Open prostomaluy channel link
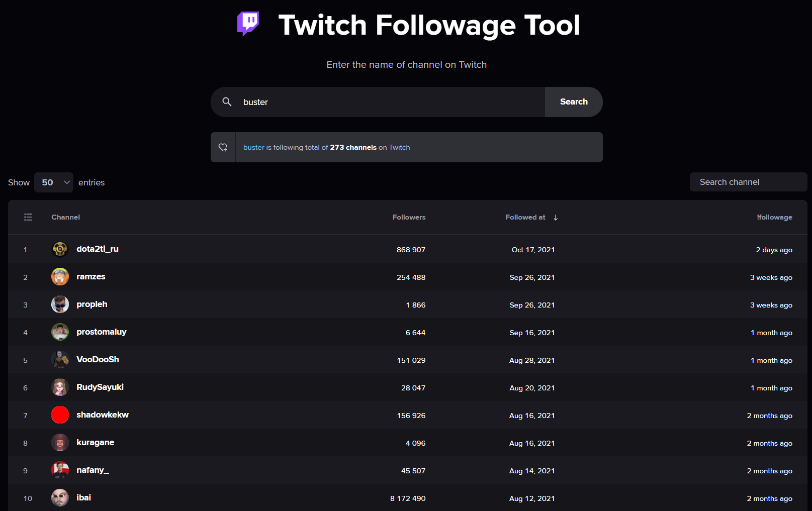Screen dimensions: 812x511 coord(102,332)
